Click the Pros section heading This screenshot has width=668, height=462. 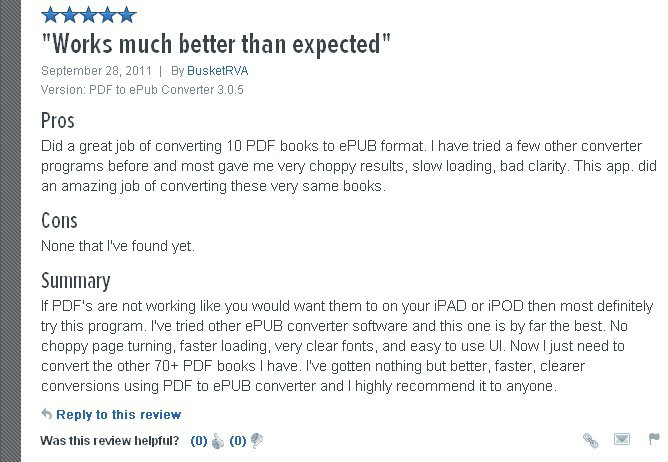(x=58, y=121)
